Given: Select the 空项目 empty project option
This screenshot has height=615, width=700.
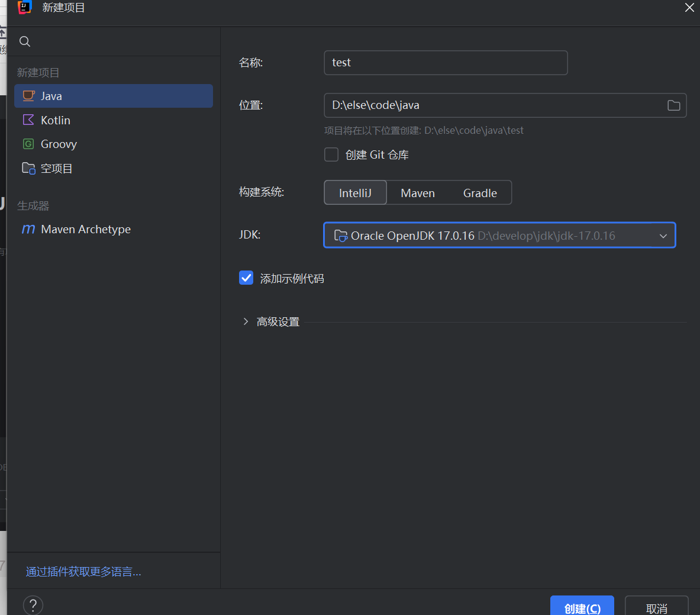Looking at the screenshot, I should 114,168.
